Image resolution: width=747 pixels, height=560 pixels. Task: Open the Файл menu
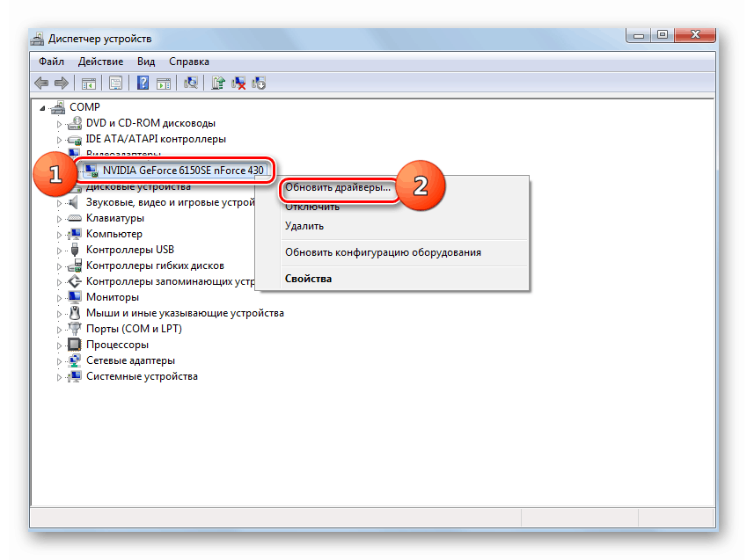click(51, 62)
